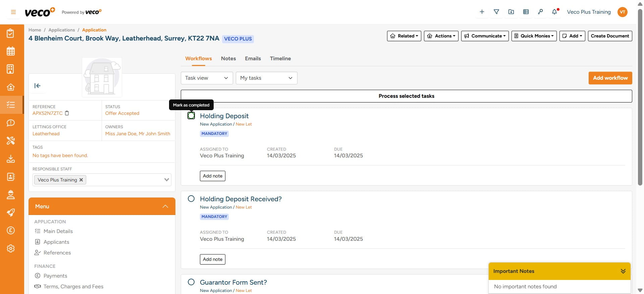This screenshot has height=294, width=644.
Task: Copy the reference with clipboard icon
Action: [67, 113]
